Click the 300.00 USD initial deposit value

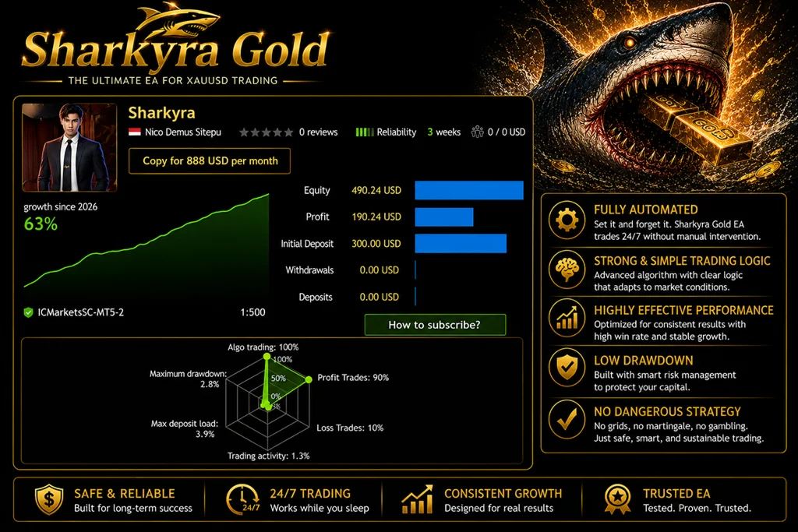point(376,244)
